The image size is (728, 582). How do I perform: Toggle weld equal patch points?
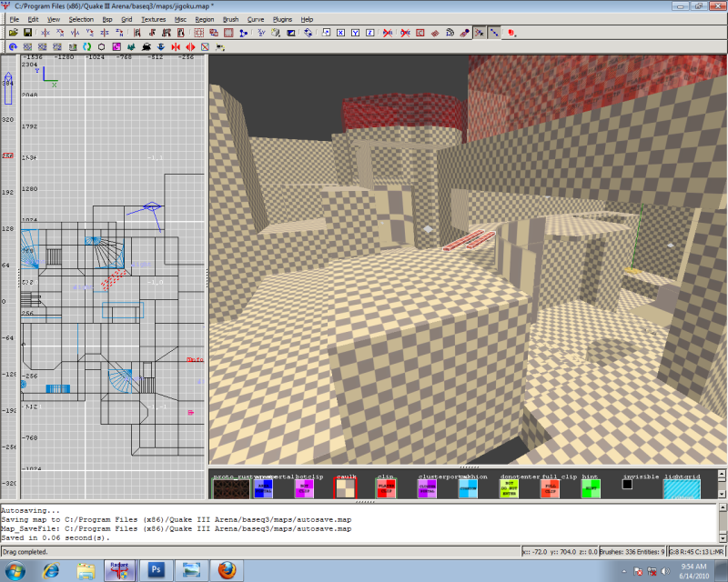point(480,33)
